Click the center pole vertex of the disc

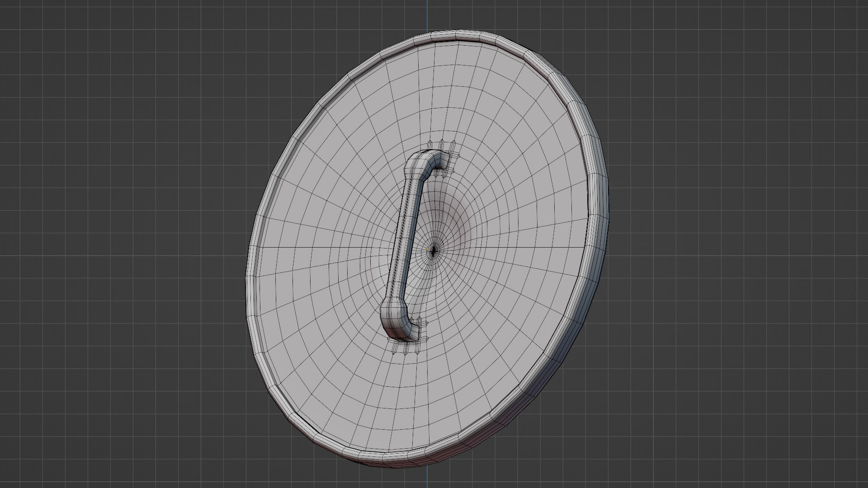pos(434,251)
